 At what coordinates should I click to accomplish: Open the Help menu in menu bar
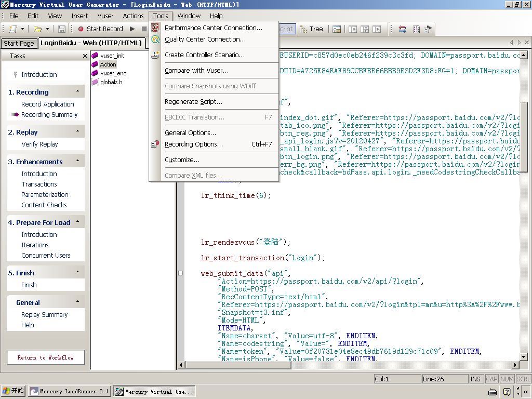click(216, 16)
